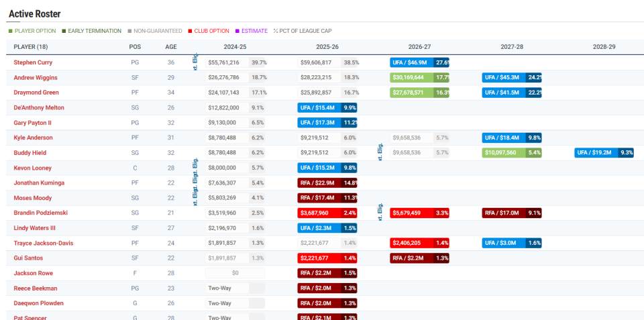Click Hield's UFA / $19.2M badge
The width and height of the screenshot is (644, 320).
[604, 153]
